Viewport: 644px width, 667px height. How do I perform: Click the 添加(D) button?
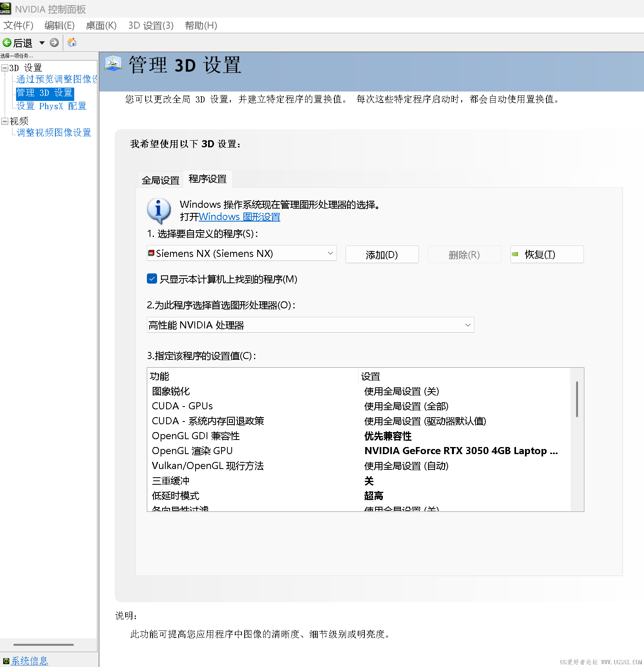click(382, 255)
